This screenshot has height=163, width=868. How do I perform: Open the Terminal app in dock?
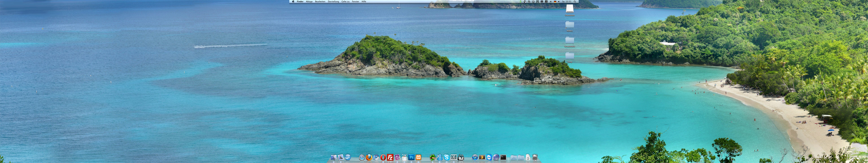pos(503,157)
